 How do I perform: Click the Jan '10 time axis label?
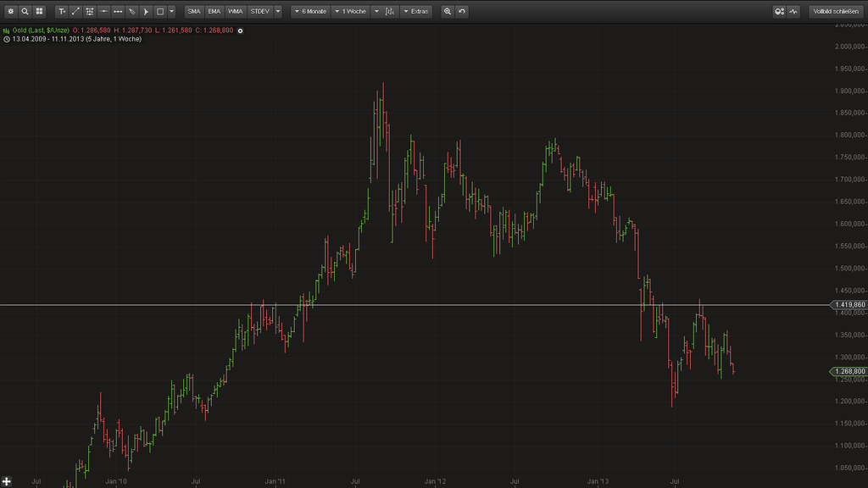pyautogui.click(x=115, y=481)
